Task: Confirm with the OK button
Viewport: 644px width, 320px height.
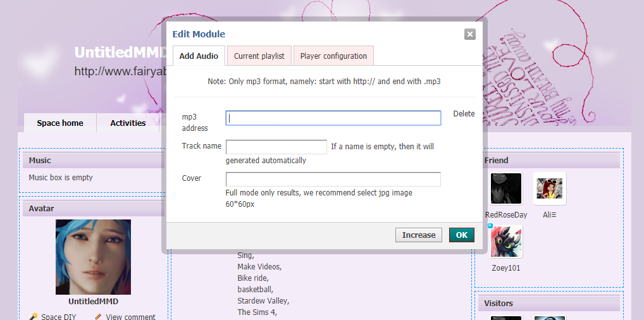Action: (x=461, y=235)
